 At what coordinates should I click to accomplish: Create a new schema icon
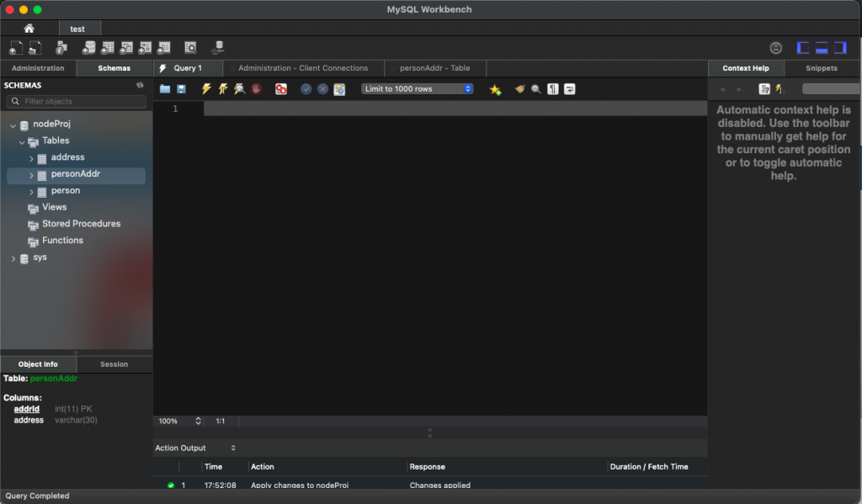(x=88, y=48)
